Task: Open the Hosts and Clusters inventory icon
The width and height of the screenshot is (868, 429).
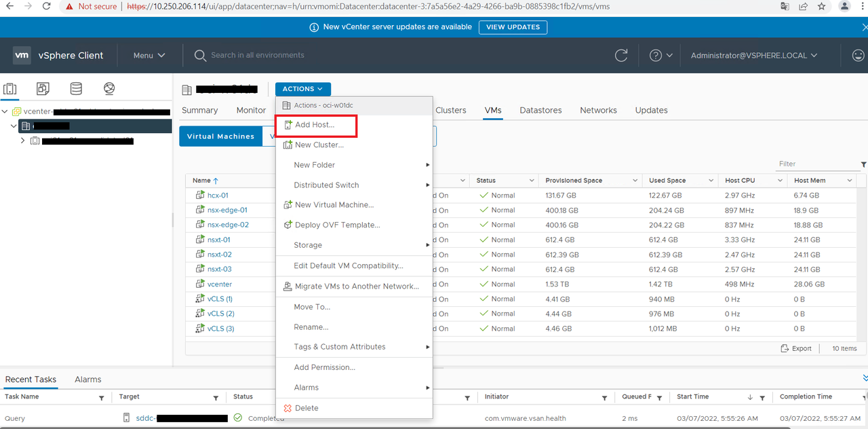Action: 10,89
